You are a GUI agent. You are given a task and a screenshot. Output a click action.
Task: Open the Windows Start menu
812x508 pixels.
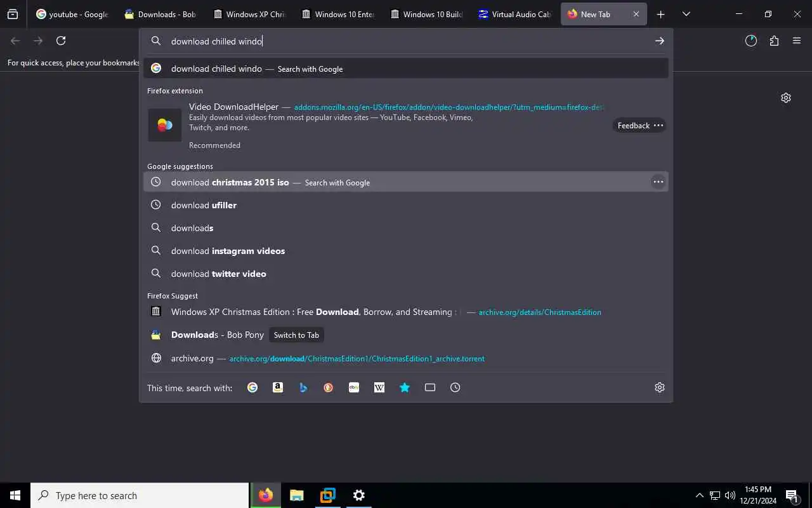tap(15, 495)
